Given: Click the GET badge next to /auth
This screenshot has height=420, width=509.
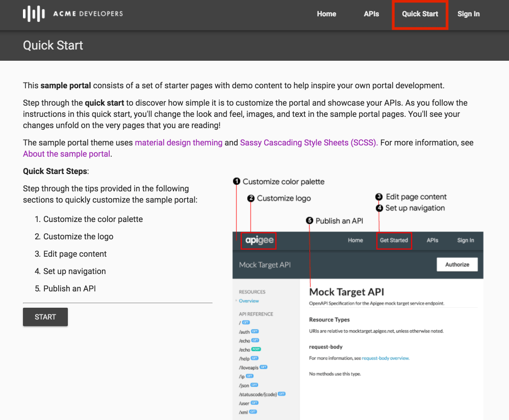Looking at the screenshot, I should click(255, 331).
